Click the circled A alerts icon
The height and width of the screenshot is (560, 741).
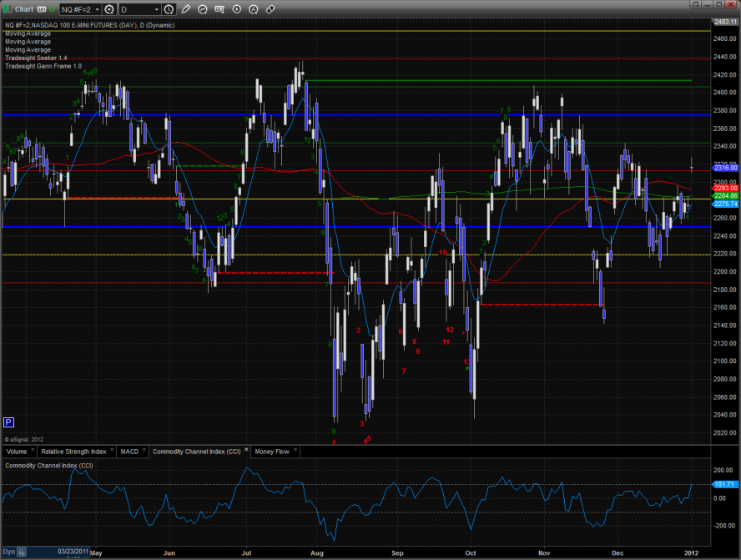254,9
